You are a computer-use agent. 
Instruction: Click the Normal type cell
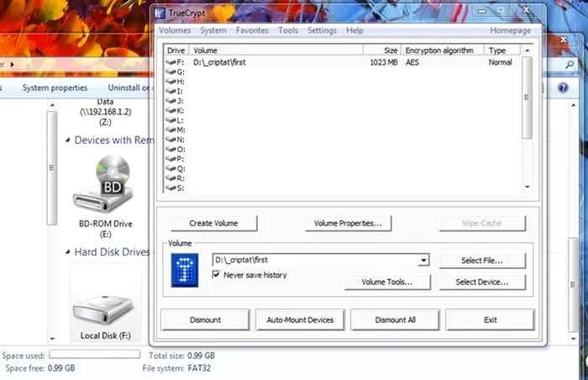(x=500, y=62)
